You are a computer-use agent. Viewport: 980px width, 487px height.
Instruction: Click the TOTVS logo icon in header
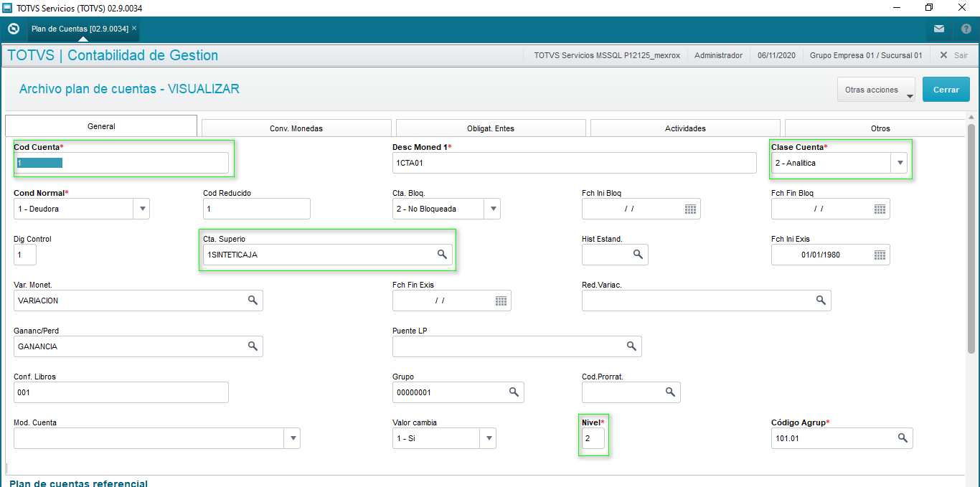coord(13,29)
